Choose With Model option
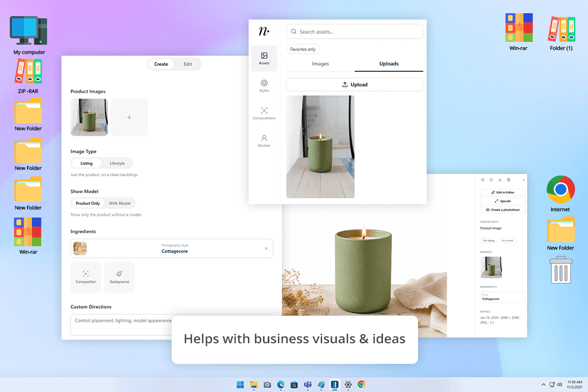Viewport: 588px width, 392px height. [119, 203]
